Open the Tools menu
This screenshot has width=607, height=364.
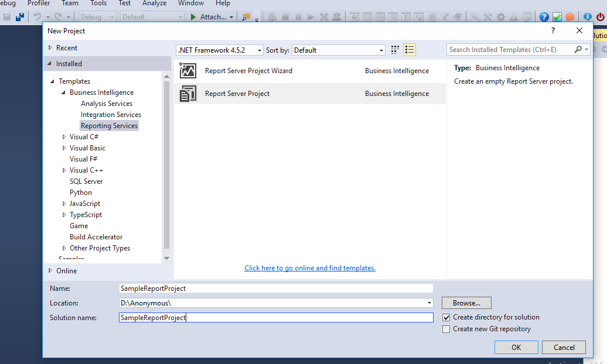(x=98, y=4)
